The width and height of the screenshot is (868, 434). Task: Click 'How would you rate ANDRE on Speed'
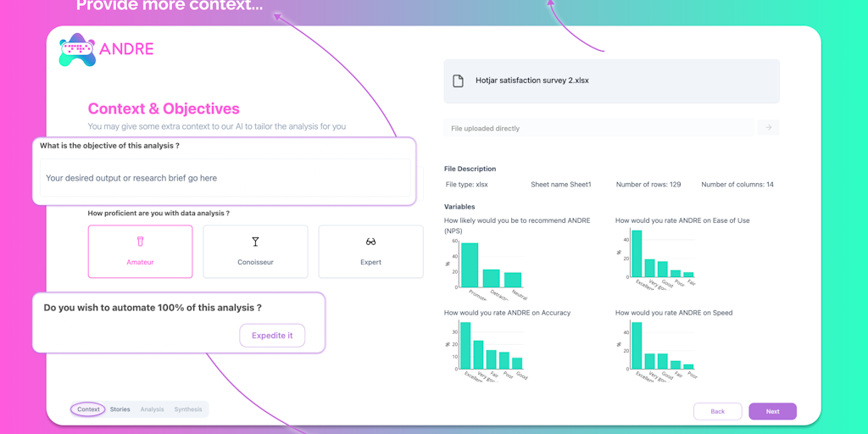(x=674, y=313)
